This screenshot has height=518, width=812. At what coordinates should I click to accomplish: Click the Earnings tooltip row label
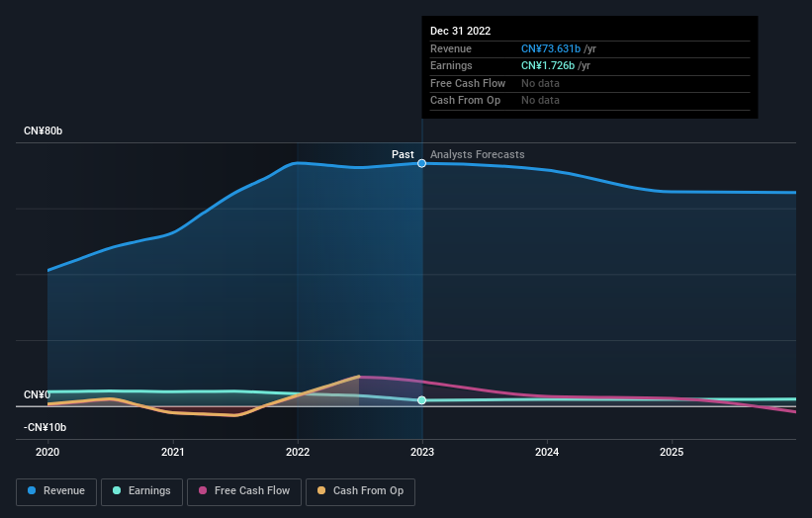pos(451,65)
